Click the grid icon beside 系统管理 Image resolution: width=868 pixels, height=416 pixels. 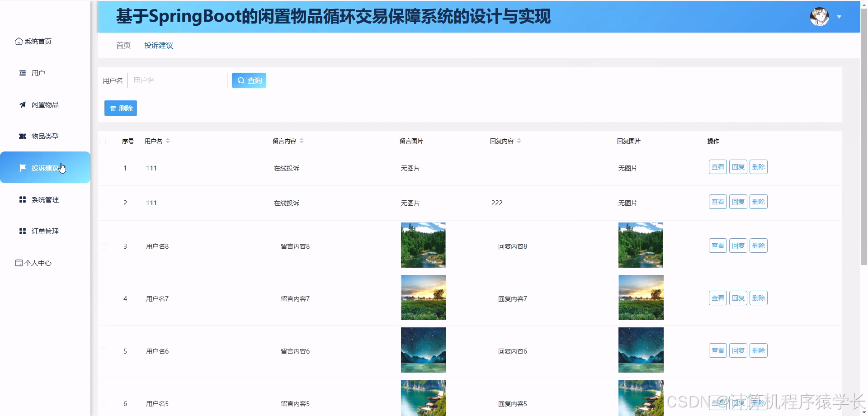pyautogui.click(x=23, y=199)
